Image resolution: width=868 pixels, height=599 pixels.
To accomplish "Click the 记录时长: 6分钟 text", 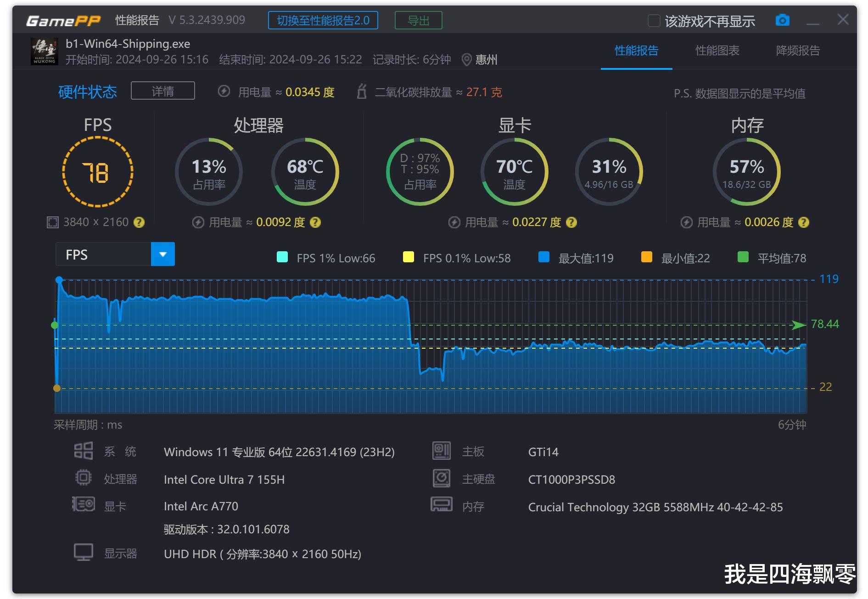I will point(412,60).
